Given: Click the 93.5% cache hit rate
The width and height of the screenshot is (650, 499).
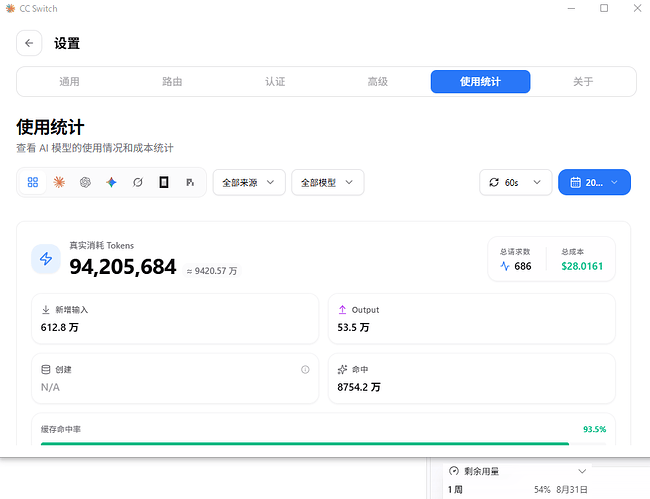Looking at the screenshot, I should tap(594, 429).
